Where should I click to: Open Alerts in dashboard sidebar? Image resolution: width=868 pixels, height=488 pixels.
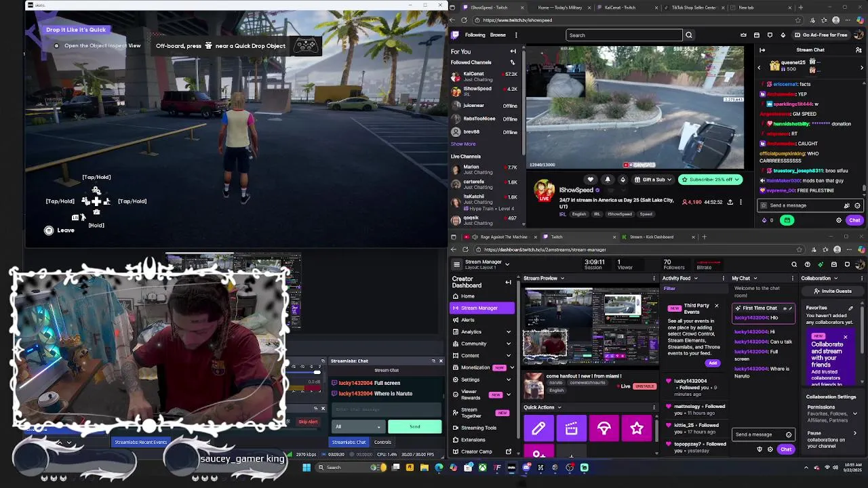[468, 320]
